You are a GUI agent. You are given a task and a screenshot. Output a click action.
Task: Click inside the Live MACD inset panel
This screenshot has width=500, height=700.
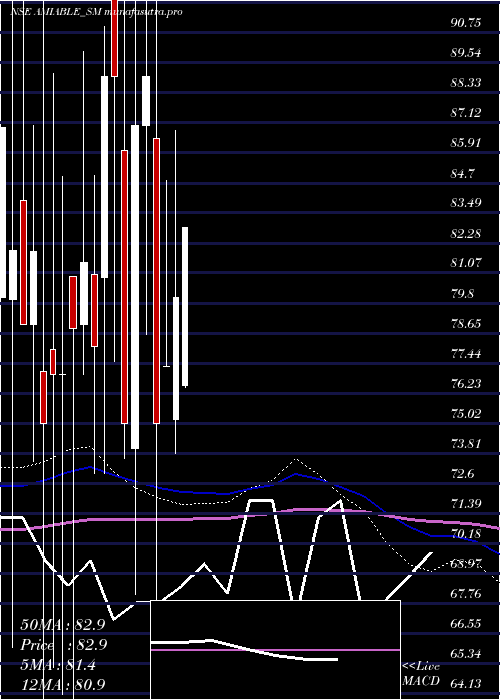[x=275, y=650]
